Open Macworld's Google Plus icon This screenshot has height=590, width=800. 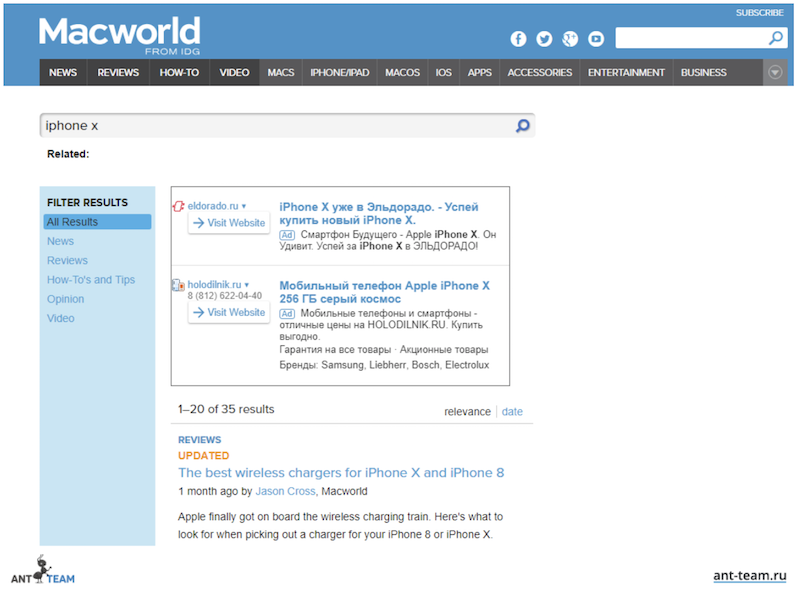(x=570, y=39)
